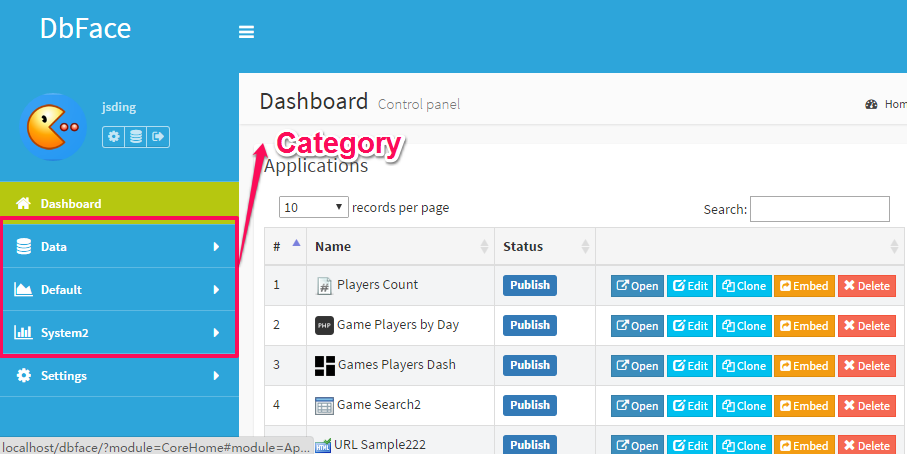This screenshot has width=907, height=454.
Task: Embed Game Search2 application
Action: [x=805, y=405]
